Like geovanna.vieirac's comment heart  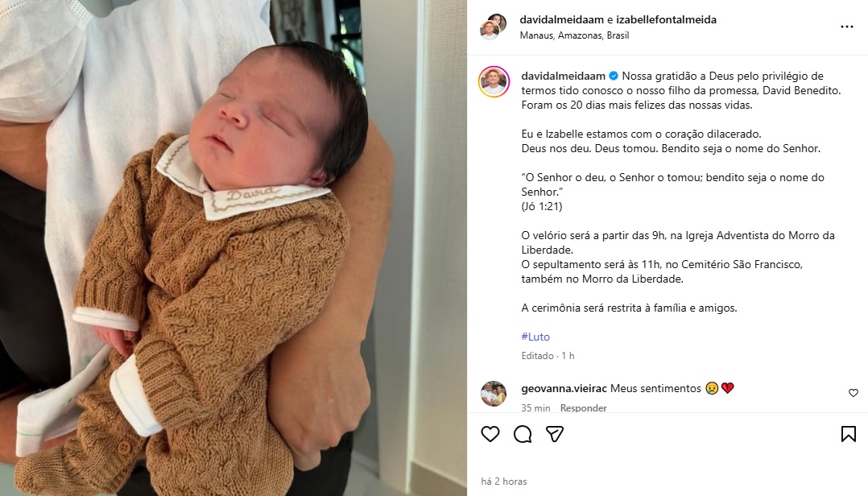click(853, 393)
